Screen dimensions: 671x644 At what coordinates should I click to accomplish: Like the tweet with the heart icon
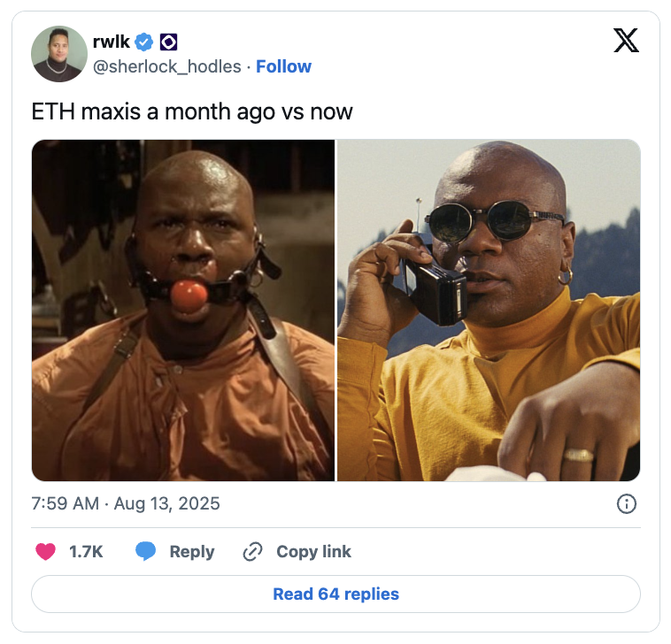tap(45, 551)
